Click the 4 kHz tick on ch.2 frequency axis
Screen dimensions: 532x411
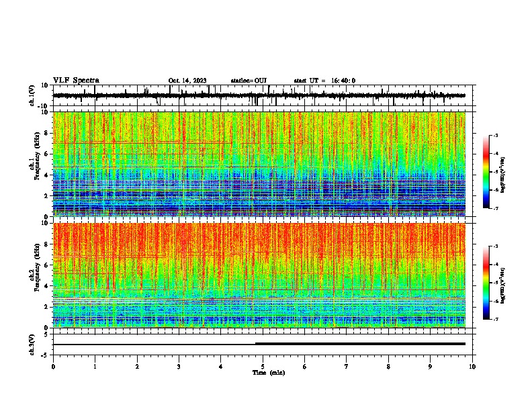[46, 286]
